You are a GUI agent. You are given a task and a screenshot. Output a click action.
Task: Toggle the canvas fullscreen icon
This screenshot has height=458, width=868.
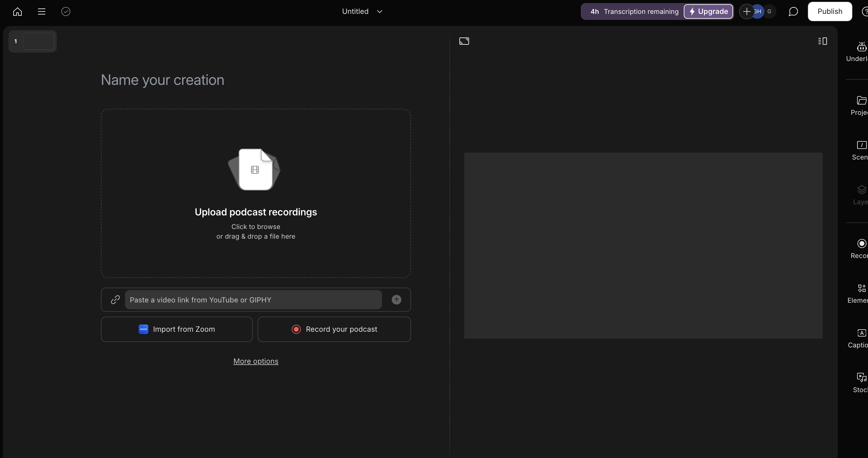click(x=464, y=41)
